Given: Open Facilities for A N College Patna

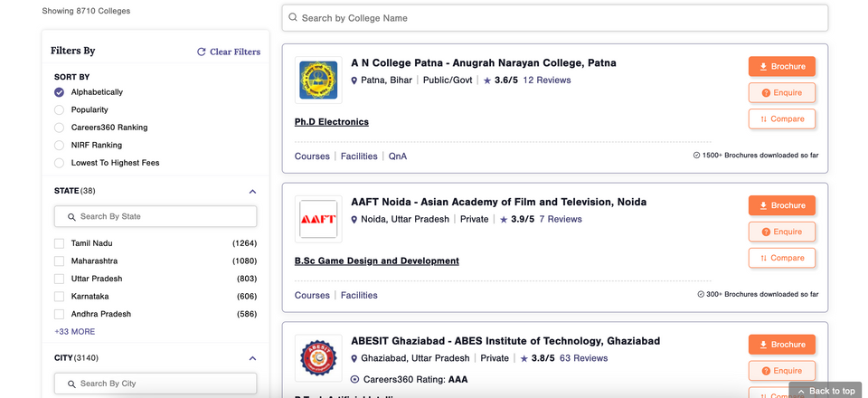Looking at the screenshot, I should pyautogui.click(x=359, y=156).
